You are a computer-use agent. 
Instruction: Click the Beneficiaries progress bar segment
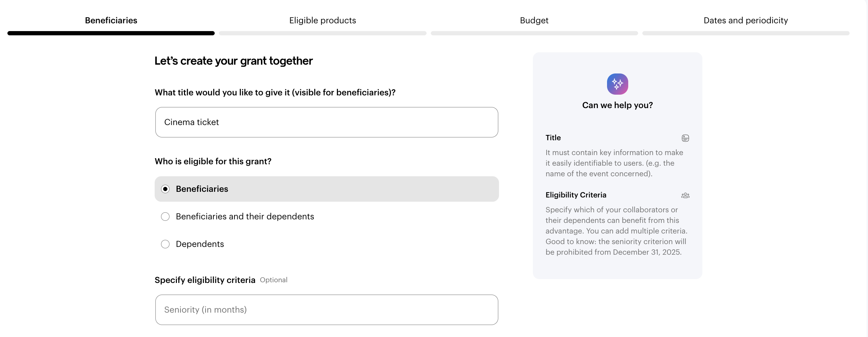click(x=111, y=33)
